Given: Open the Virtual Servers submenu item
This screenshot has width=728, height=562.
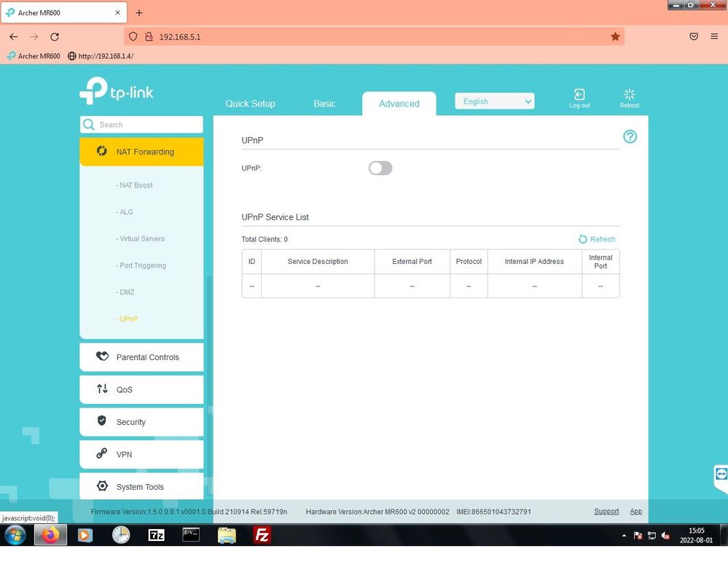Looking at the screenshot, I should click(x=142, y=239).
